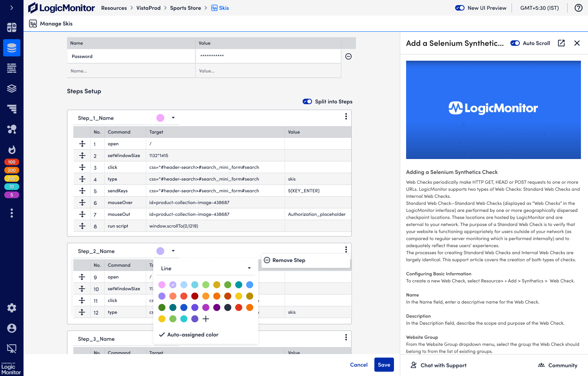The width and height of the screenshot is (588, 376).
Task: Expand the sidebar with the chevron arrow
Action: point(12,8)
